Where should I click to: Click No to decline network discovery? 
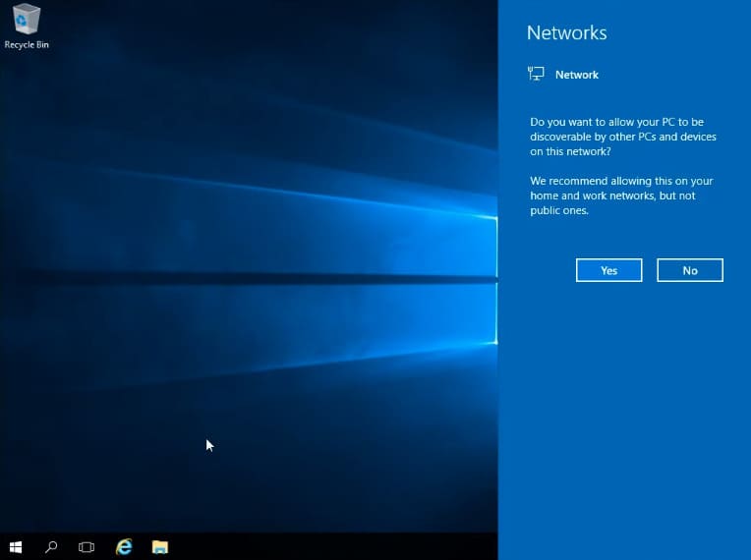[x=689, y=270]
